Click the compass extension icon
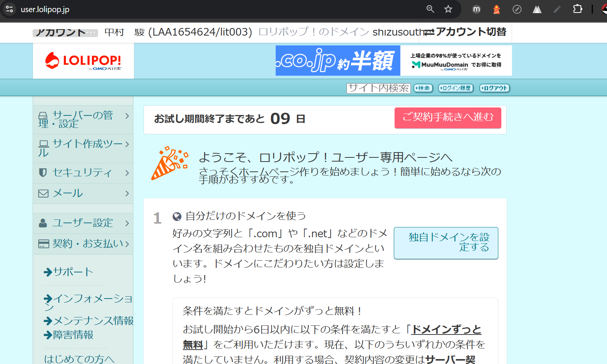The width and height of the screenshot is (607, 364). [x=517, y=9]
